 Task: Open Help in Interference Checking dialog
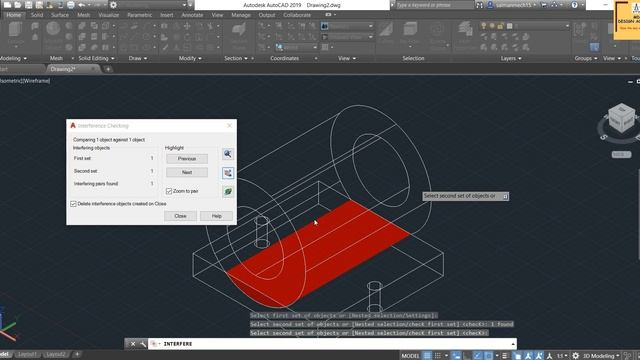point(216,216)
